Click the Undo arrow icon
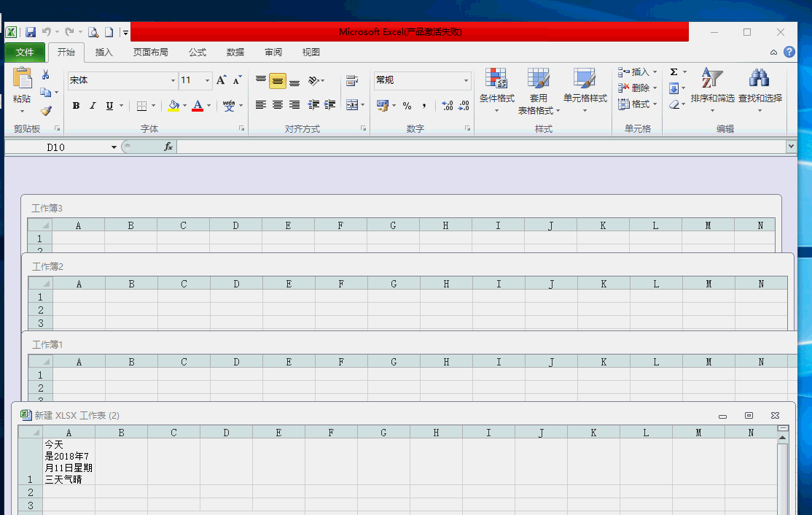Viewport: 812px width, 515px height. (47, 31)
